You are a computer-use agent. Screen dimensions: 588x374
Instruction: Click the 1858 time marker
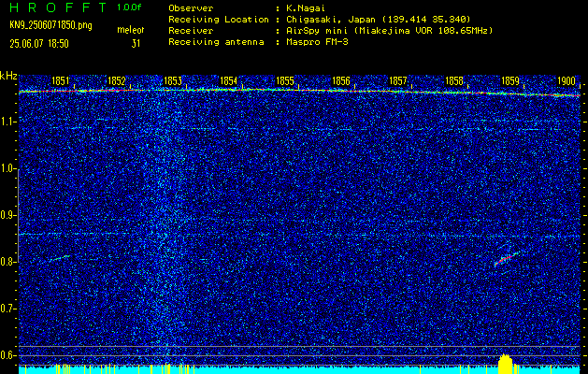click(454, 81)
